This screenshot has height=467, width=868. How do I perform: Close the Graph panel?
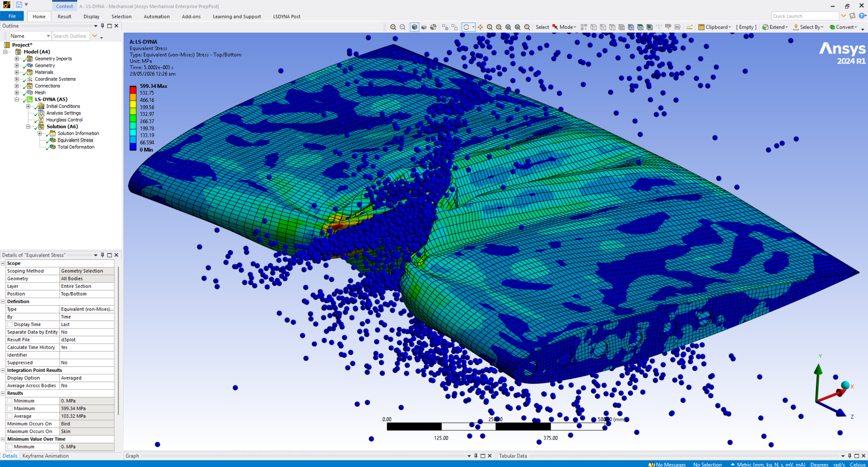point(490,456)
